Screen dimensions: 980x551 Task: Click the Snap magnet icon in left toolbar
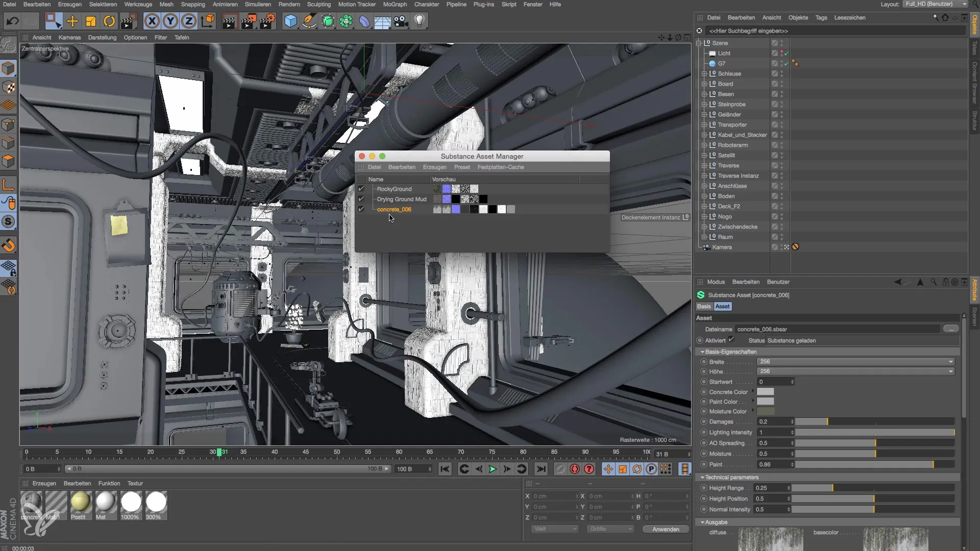tap(9, 245)
